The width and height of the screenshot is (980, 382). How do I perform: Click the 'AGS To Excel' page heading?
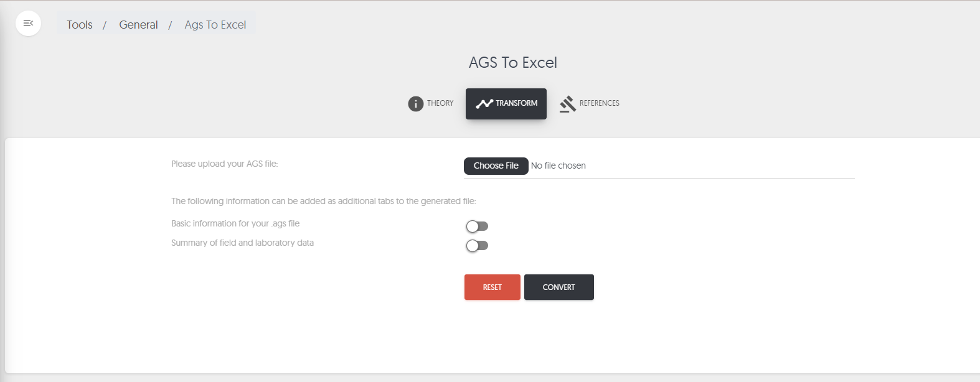pos(512,63)
